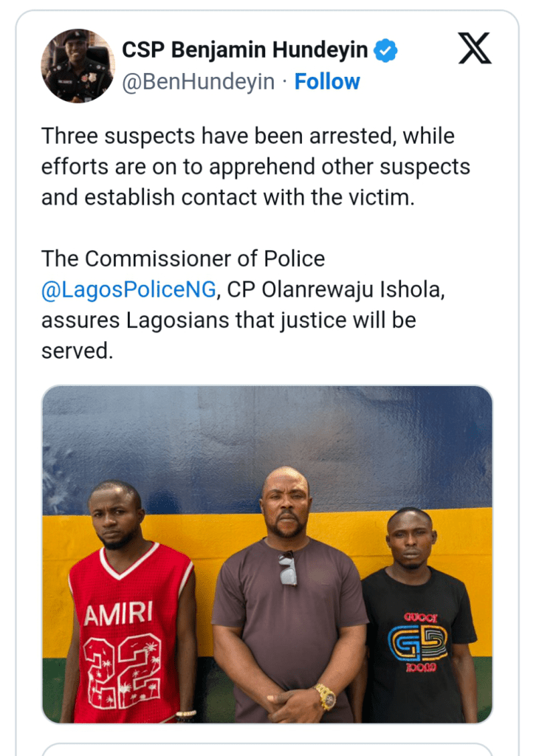The height and width of the screenshot is (756, 539).
Task: Click the partially visible card below the photo
Action: [x=267, y=749]
